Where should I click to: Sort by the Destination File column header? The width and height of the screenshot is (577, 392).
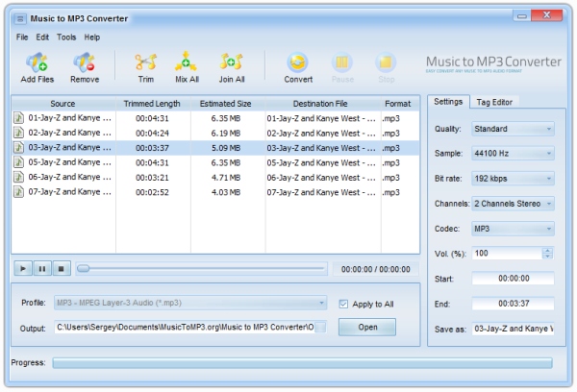point(323,104)
